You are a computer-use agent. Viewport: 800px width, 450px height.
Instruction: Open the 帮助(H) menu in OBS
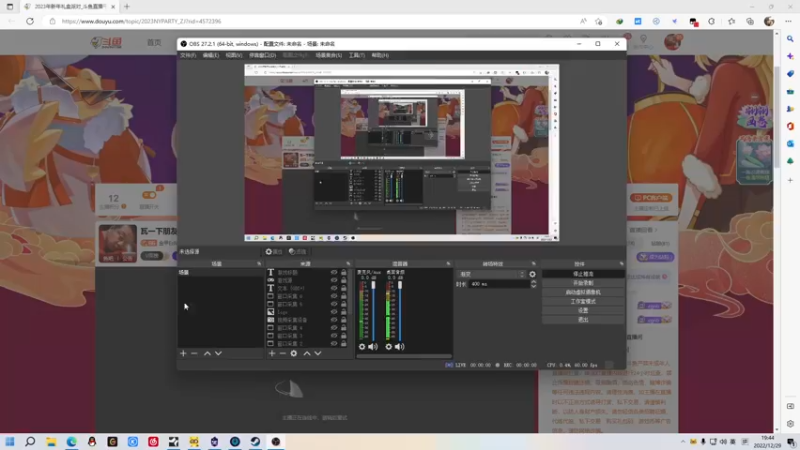[x=380, y=55]
